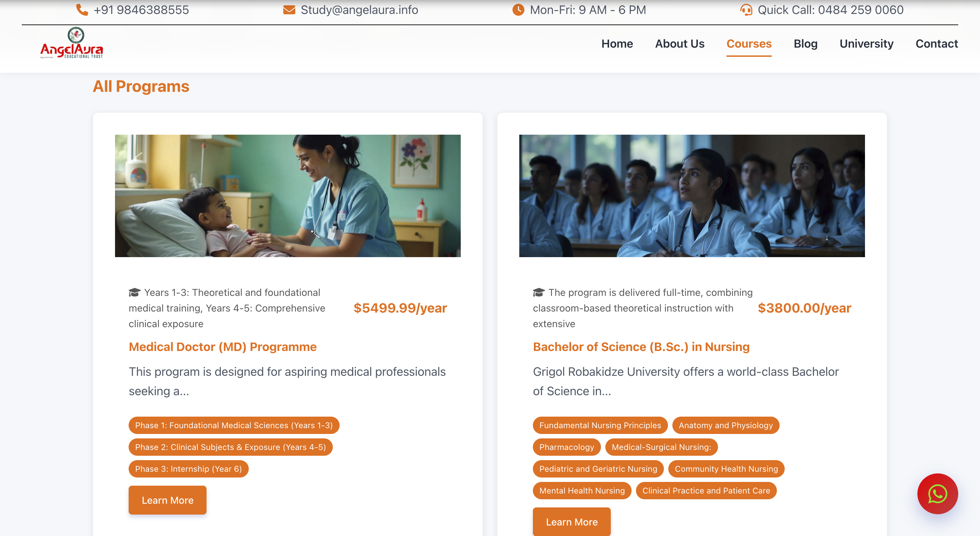Click Learn More for MD Programme
The image size is (980, 536).
[167, 500]
